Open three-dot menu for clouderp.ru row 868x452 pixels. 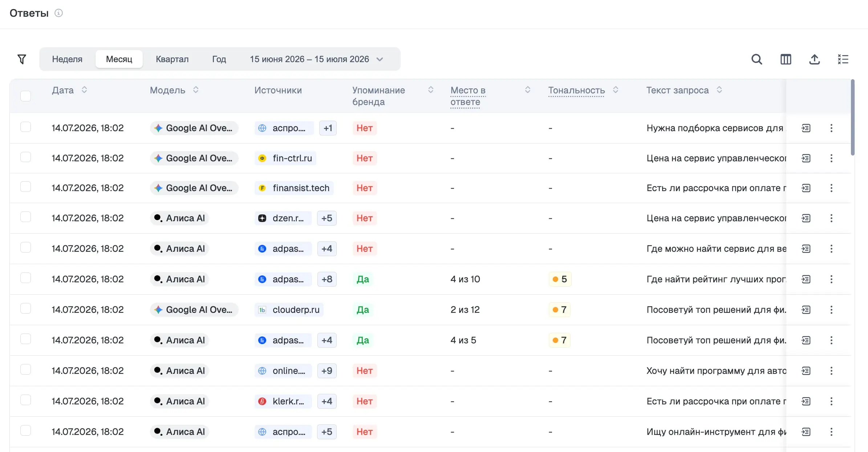pos(831,310)
